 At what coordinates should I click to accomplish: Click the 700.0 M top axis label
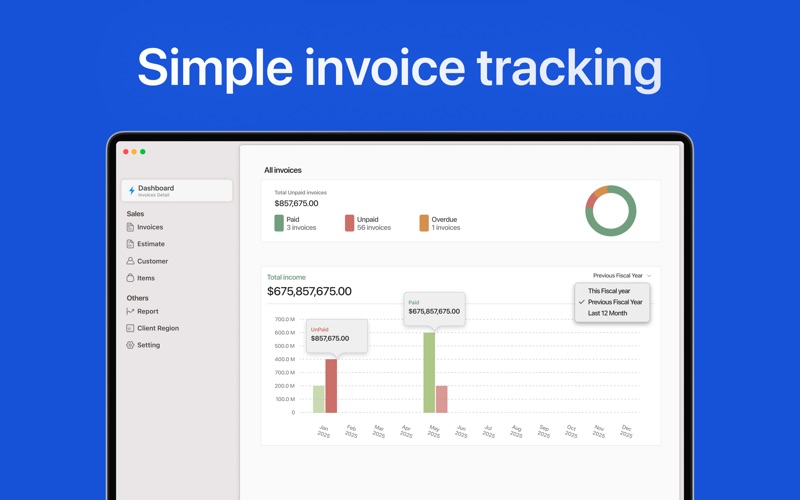point(285,319)
